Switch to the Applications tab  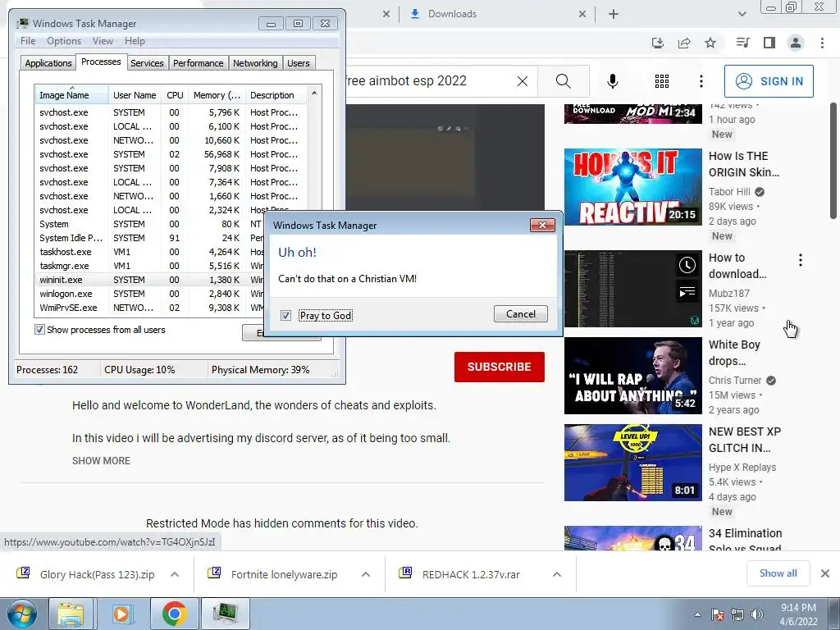pos(48,63)
